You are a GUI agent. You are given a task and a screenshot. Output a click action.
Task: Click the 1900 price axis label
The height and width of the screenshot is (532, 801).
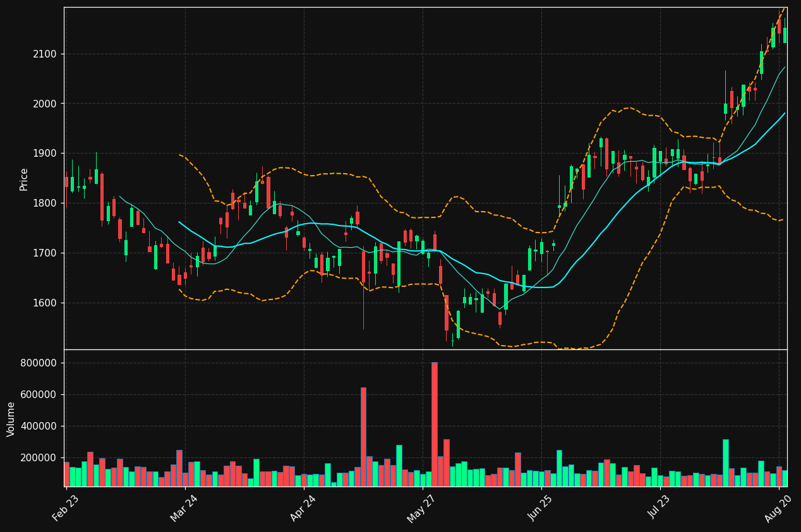click(x=45, y=154)
